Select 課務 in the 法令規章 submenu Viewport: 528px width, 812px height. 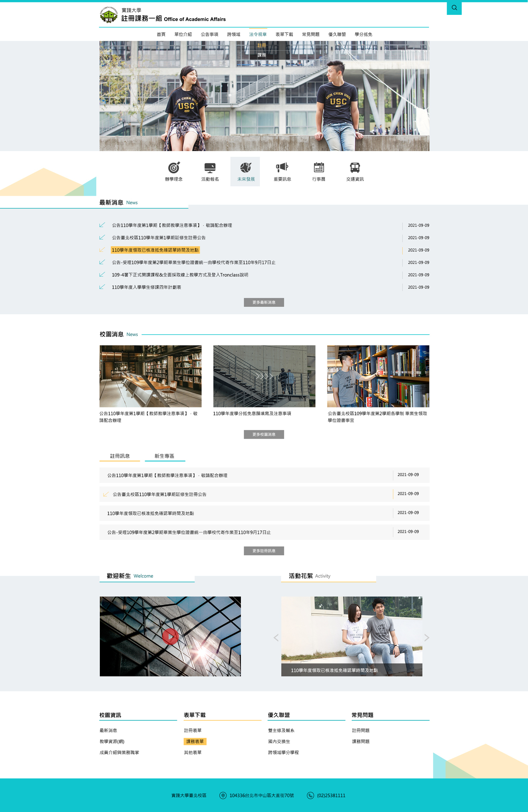point(262,55)
